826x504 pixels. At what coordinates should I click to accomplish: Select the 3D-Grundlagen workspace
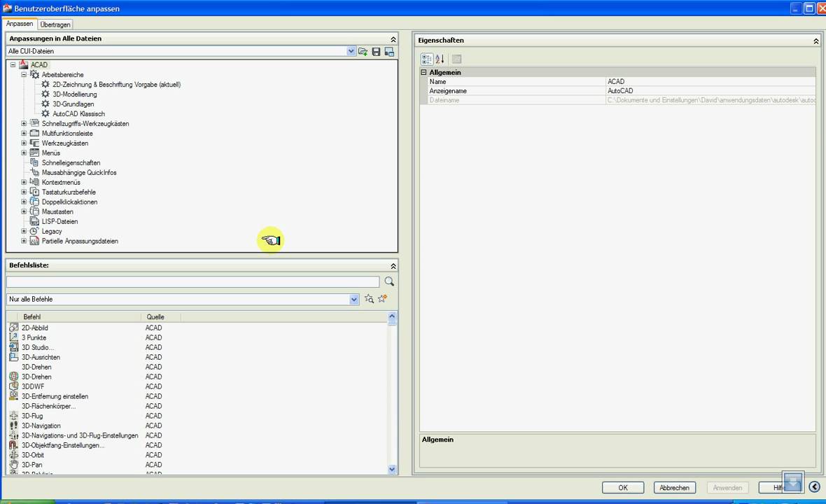(x=73, y=104)
